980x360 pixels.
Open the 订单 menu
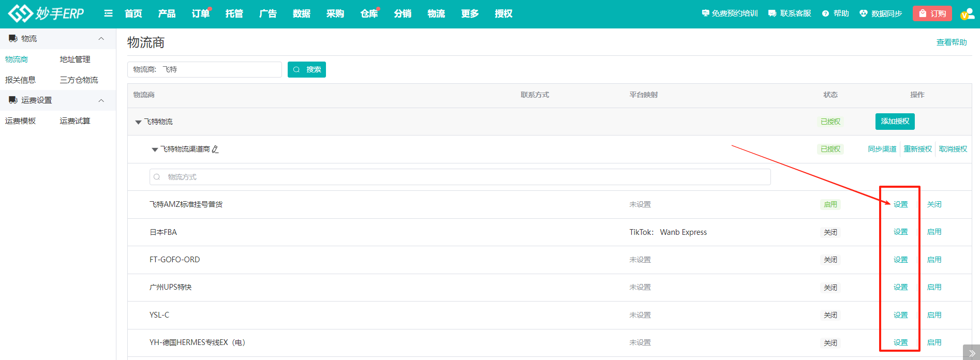coord(200,13)
